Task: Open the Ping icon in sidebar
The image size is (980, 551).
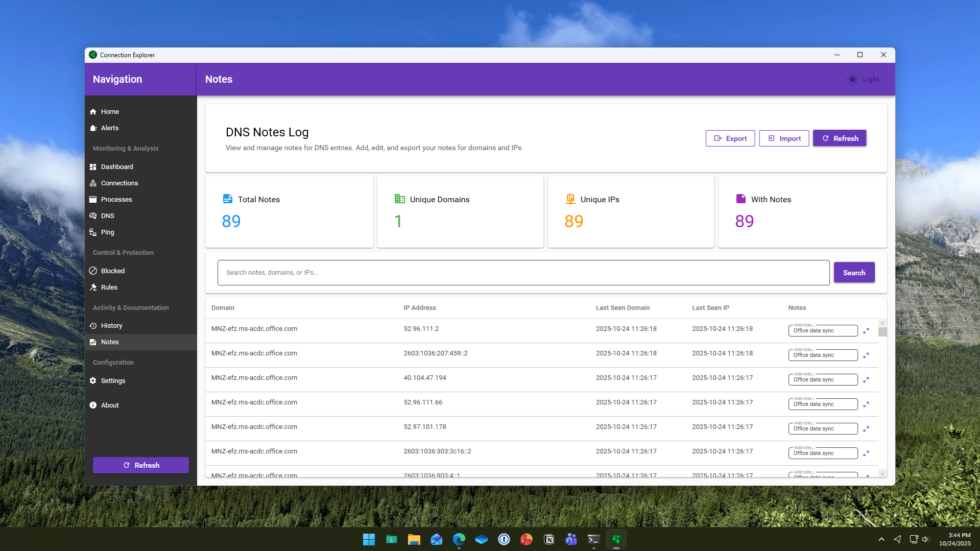Action: click(x=93, y=232)
